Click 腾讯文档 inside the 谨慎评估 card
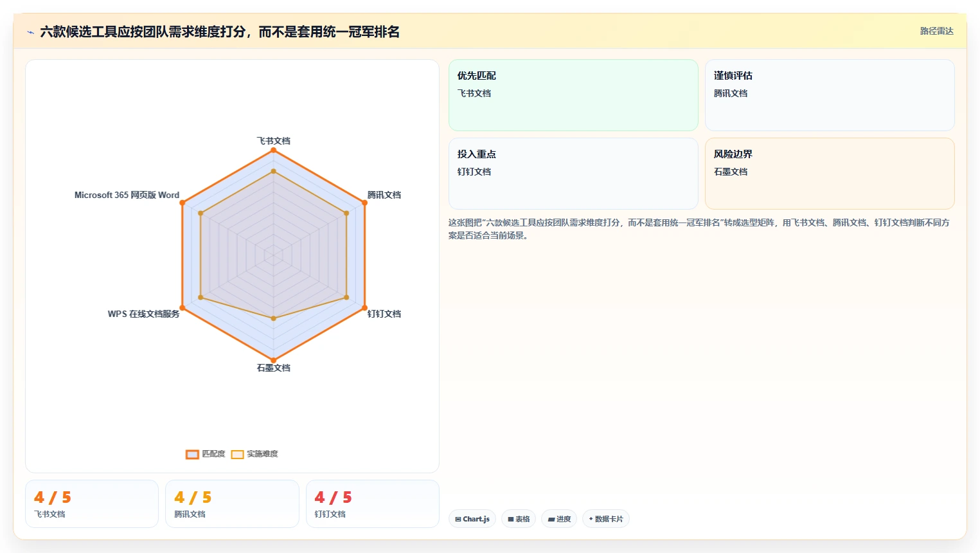980x553 pixels. pos(731,93)
